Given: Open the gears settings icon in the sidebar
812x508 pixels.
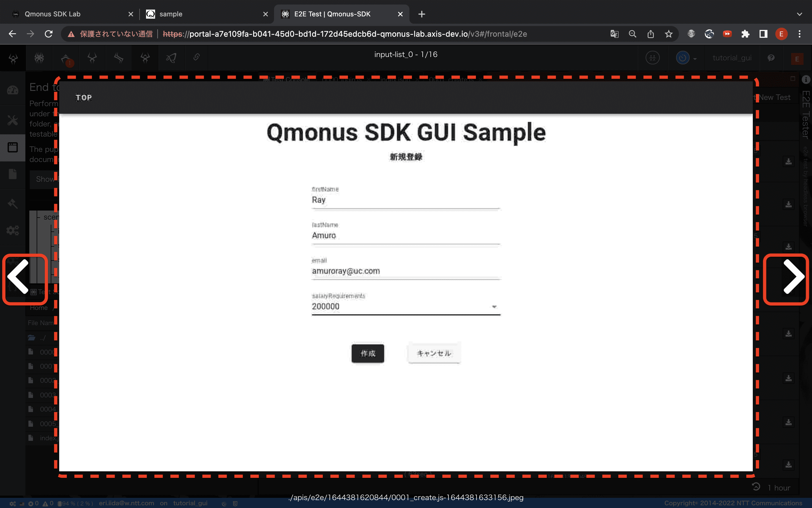Looking at the screenshot, I should [x=13, y=231].
